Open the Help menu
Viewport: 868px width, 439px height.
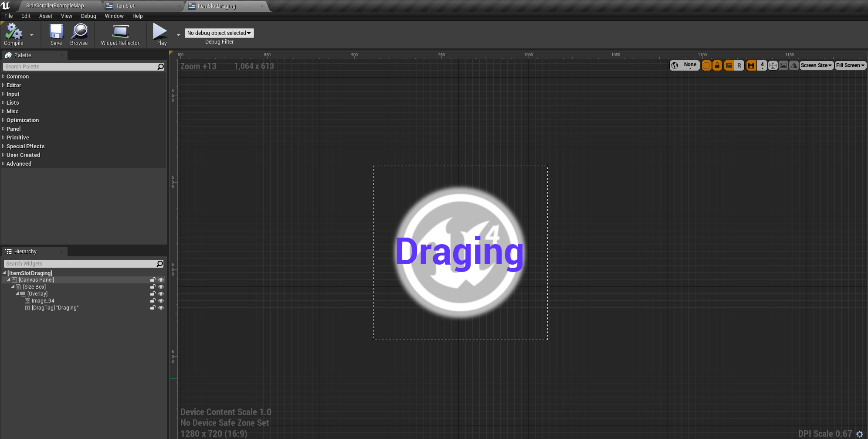[x=138, y=16]
